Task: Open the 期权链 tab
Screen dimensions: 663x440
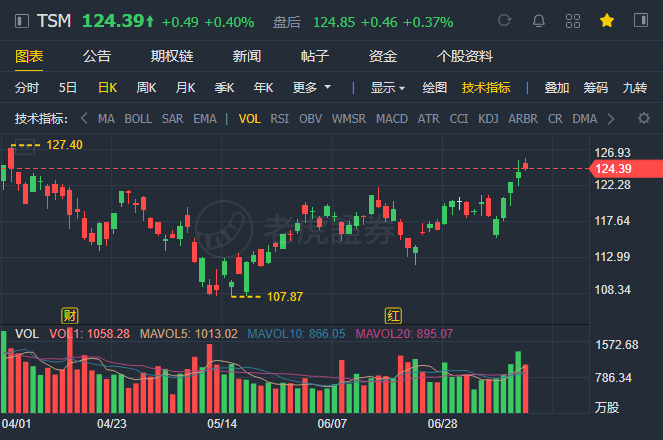Action: point(172,56)
